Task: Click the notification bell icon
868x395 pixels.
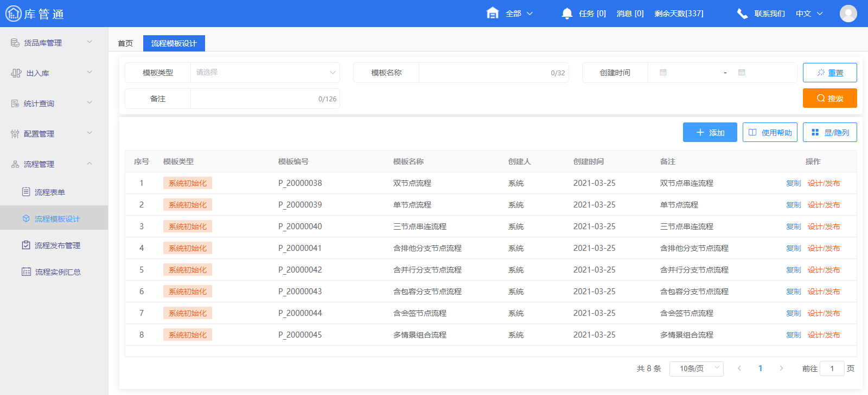Action: click(567, 14)
